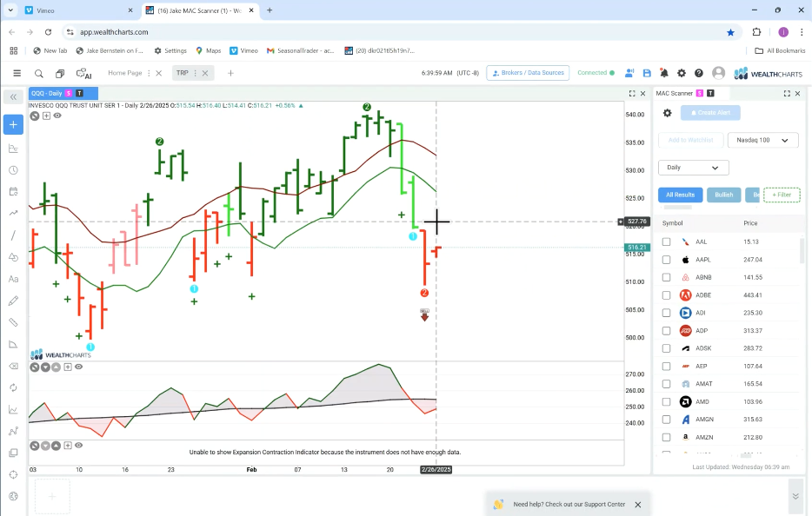Tick the ABNB checkbox

[667, 277]
